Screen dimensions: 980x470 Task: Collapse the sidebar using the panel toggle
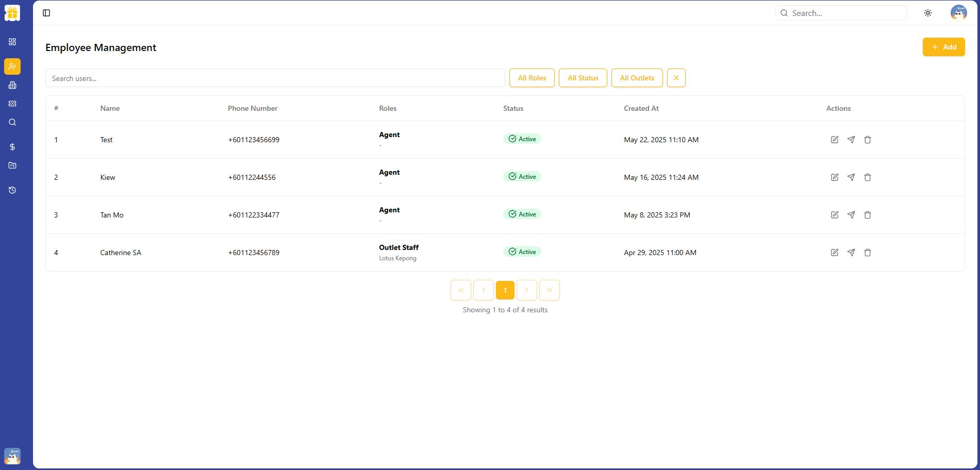click(46, 13)
